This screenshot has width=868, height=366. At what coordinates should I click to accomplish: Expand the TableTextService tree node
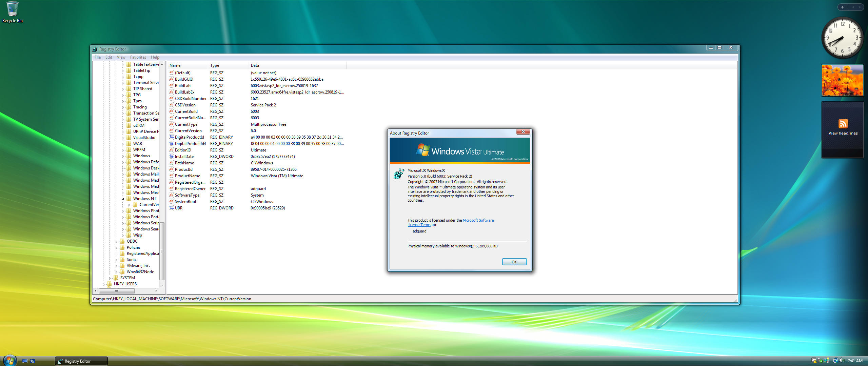click(123, 64)
